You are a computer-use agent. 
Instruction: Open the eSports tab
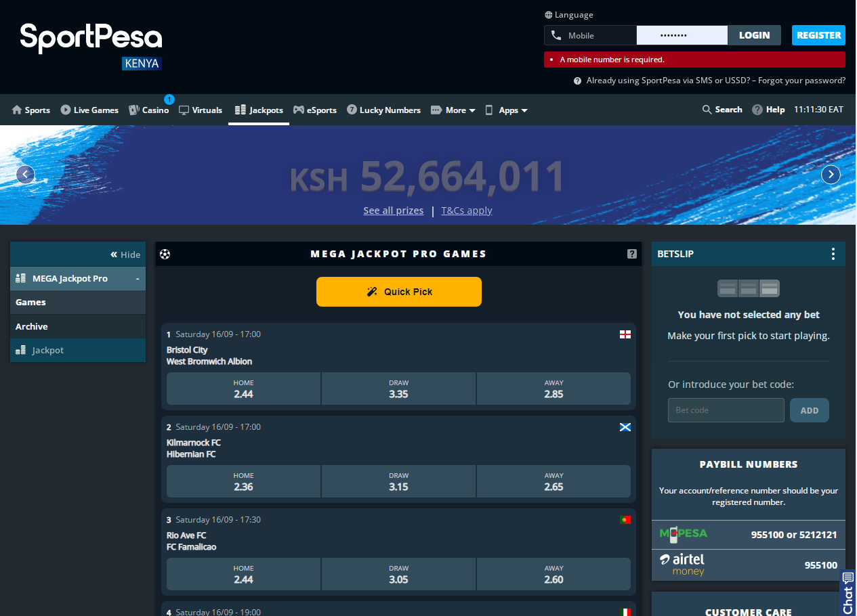coord(315,110)
